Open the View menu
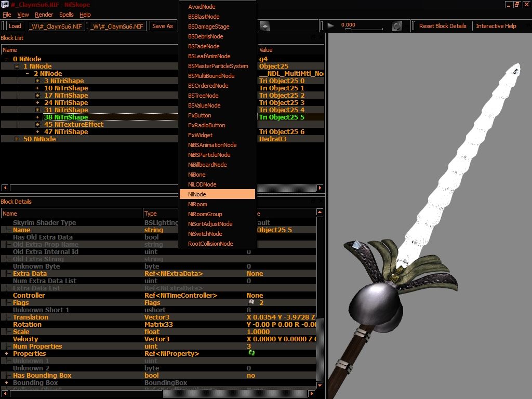 23,15
